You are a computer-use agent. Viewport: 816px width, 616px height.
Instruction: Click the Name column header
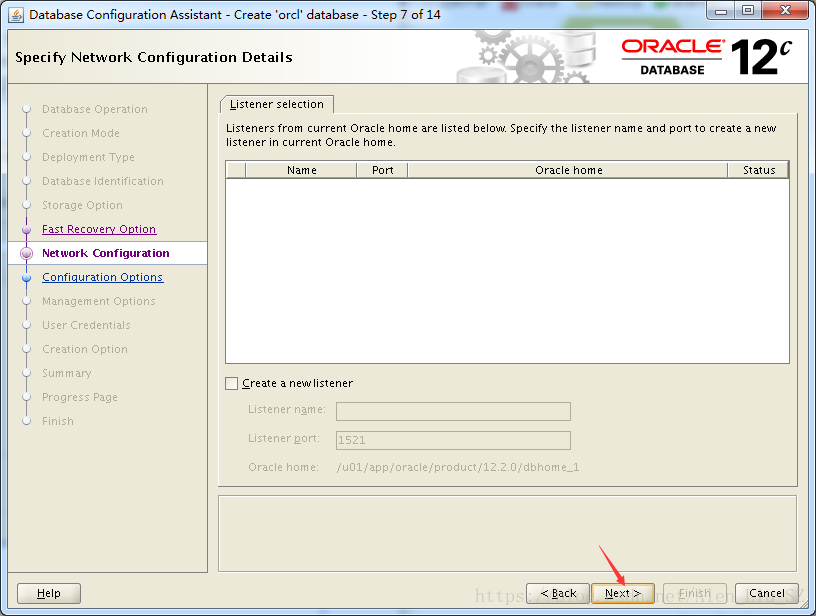(x=301, y=170)
